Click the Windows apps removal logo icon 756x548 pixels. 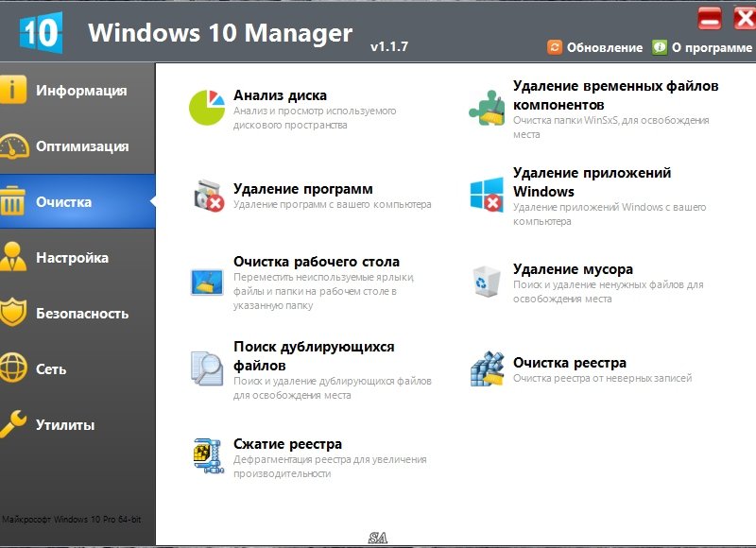point(487,195)
